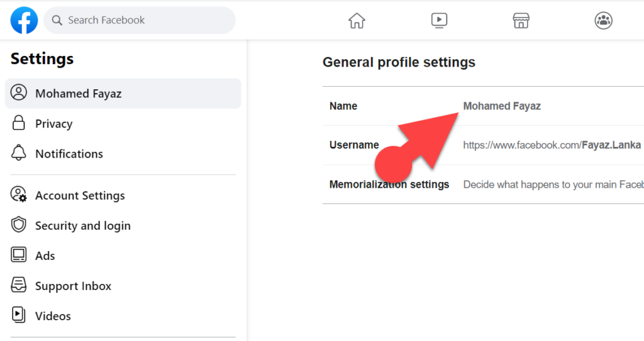Click the shield icon for Security
The image size is (644, 341).
point(18,224)
